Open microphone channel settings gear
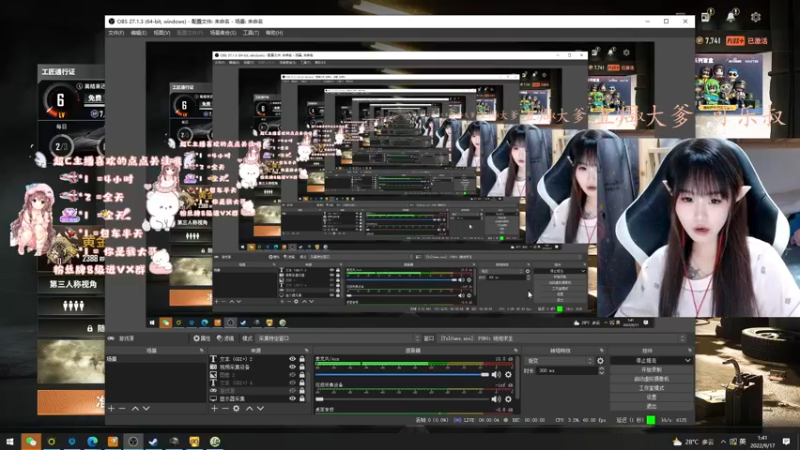 (x=508, y=374)
